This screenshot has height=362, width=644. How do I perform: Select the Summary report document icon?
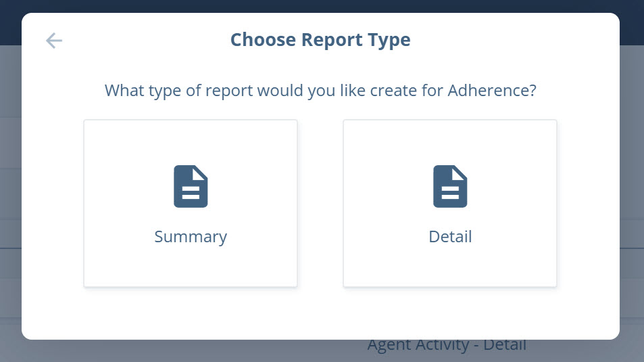pyautogui.click(x=191, y=186)
